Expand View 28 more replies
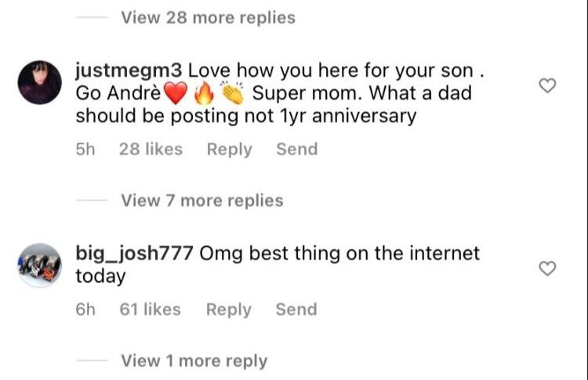This screenshot has width=588, height=380. click(208, 17)
